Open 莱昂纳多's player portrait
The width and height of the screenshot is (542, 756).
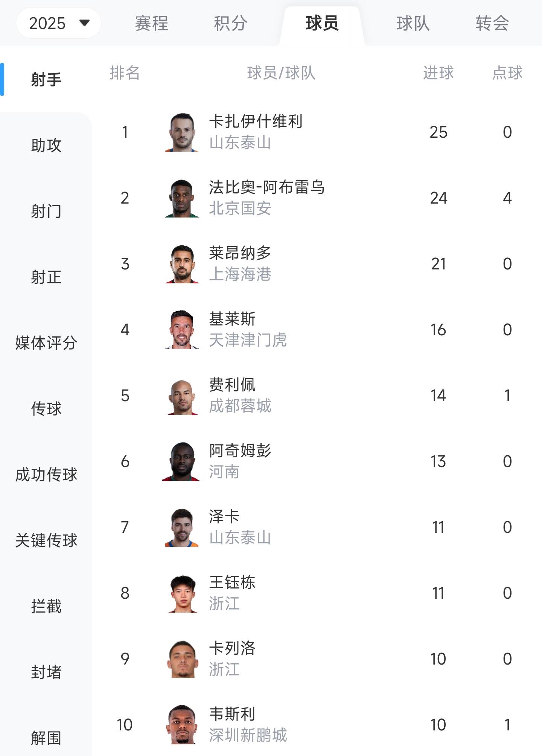pos(182,264)
